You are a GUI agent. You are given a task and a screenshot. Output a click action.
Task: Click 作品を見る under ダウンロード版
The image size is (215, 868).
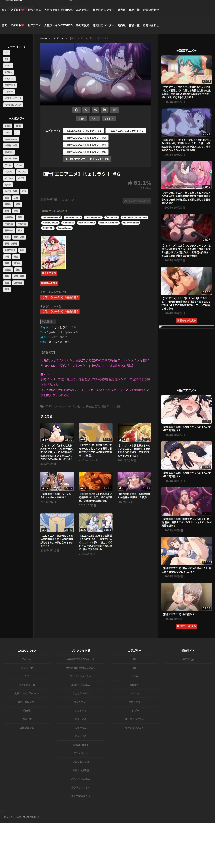click(x=60, y=312)
